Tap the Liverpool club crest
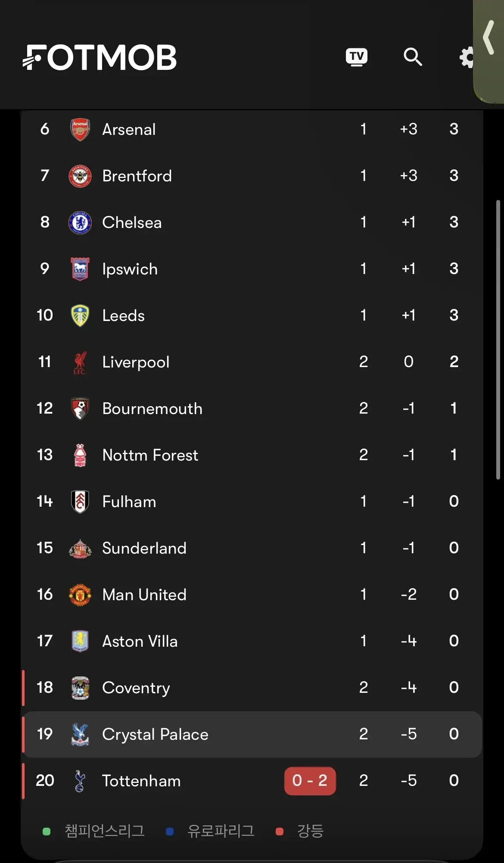Image resolution: width=504 pixels, height=863 pixels. click(x=80, y=362)
